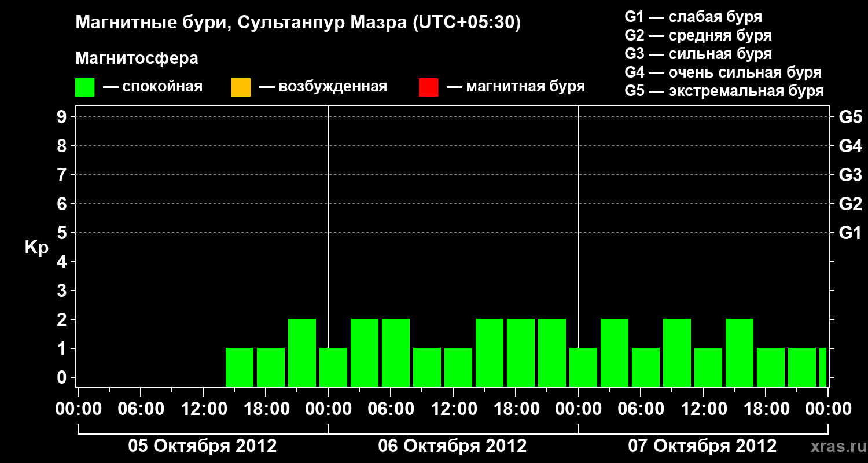The width and height of the screenshot is (868, 463).
Task: Click the '— спокойная' legend label
Action: 153,87
